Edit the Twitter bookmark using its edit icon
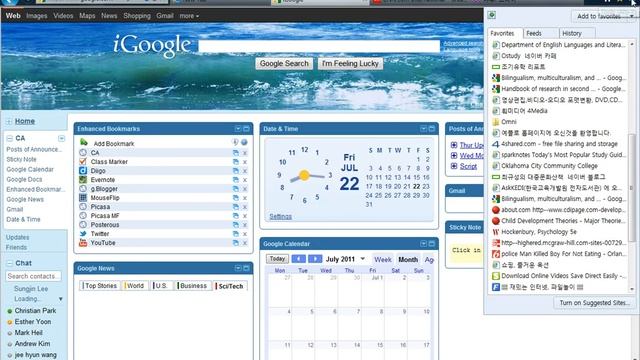Screen dimensions: 640x360 (236, 234)
